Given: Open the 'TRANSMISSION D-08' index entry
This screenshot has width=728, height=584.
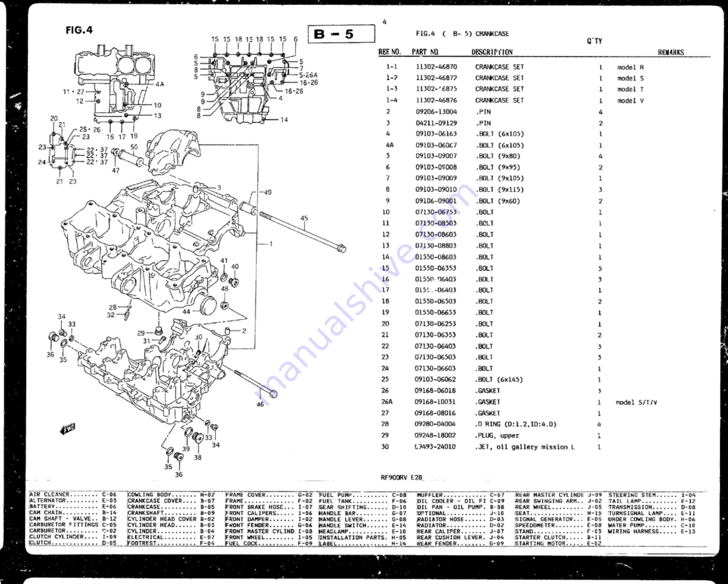Looking at the screenshot, I should (x=652, y=507).
